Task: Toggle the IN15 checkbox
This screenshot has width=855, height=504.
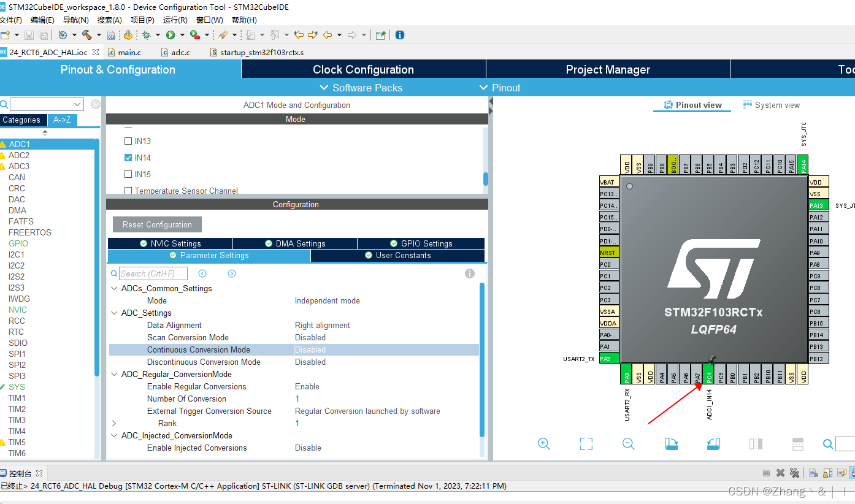Action: 128,174
